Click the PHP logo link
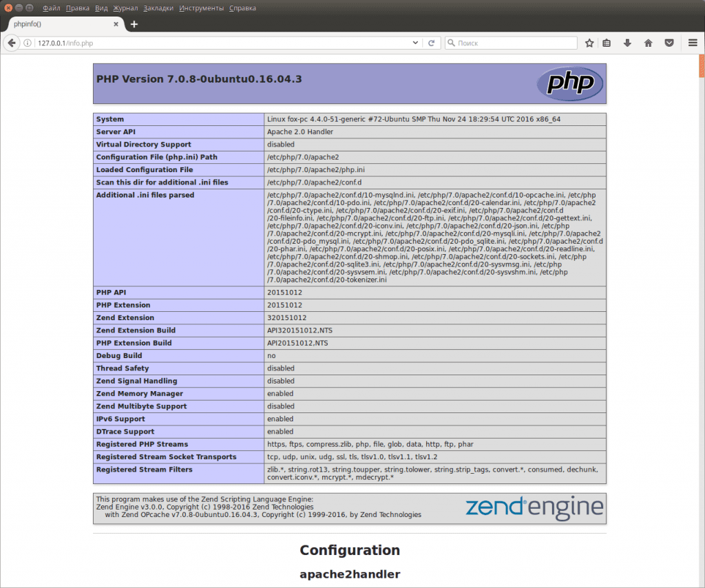The width and height of the screenshot is (705, 588). [x=570, y=84]
